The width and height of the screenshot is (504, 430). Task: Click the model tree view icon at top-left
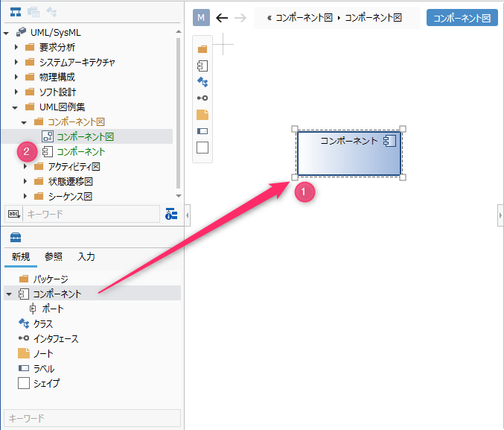click(x=16, y=12)
